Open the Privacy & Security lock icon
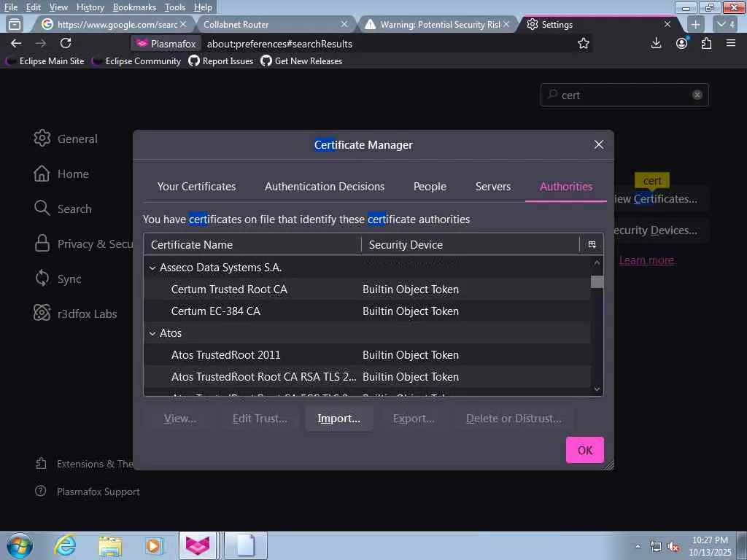The image size is (747, 560). click(42, 244)
